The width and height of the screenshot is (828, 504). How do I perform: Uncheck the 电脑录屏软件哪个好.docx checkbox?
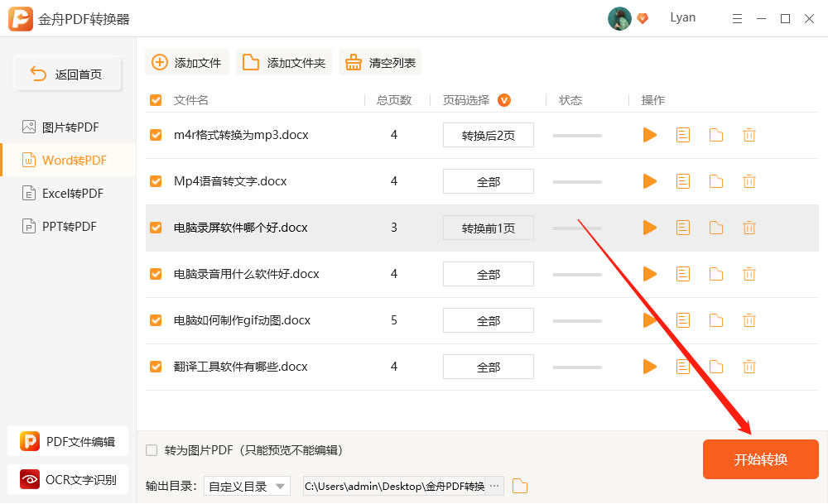[156, 228]
